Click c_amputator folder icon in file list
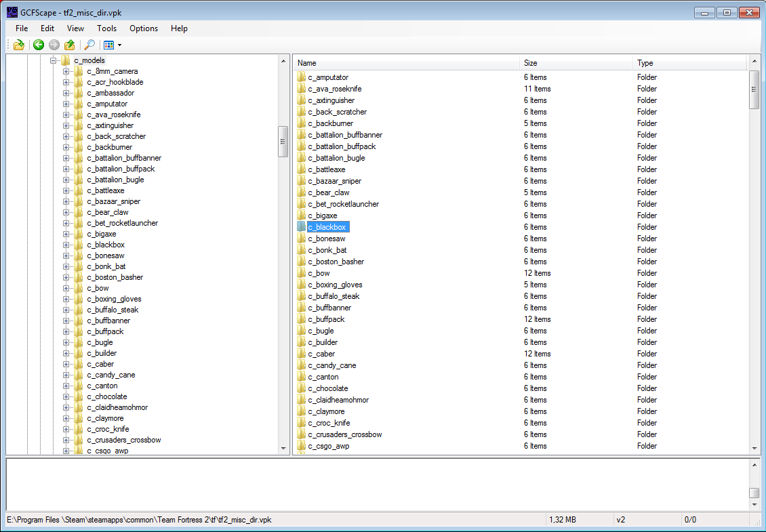 (301, 77)
